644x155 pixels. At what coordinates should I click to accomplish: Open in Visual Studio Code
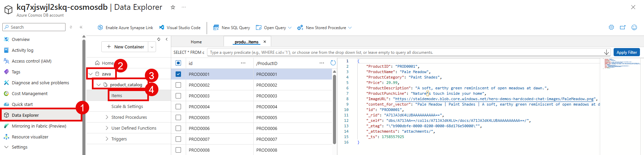click(x=180, y=27)
